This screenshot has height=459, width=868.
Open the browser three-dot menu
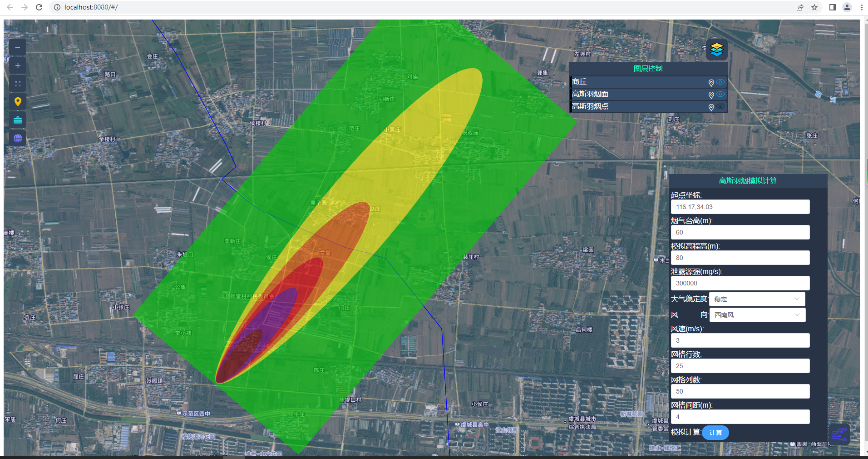pyautogui.click(x=862, y=7)
